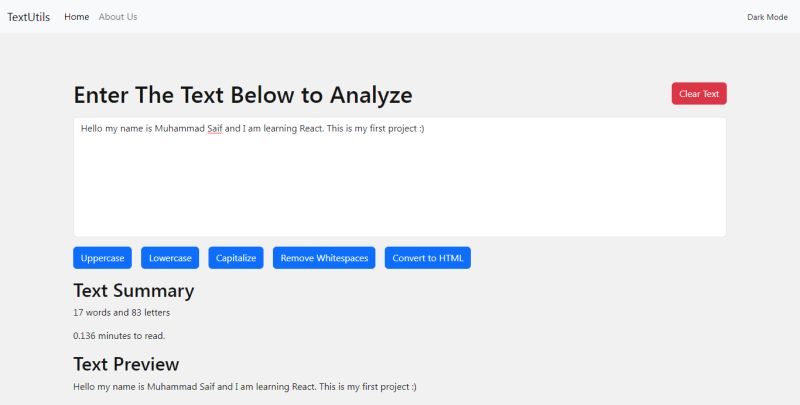Click the Text Preview heading
The image size is (800, 405).
pyautogui.click(x=126, y=364)
